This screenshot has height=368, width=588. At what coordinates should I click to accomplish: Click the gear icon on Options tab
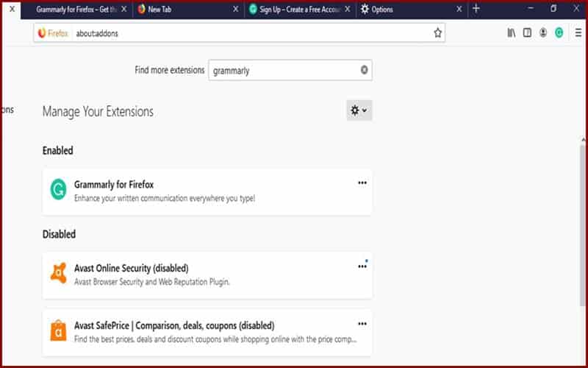pyautogui.click(x=365, y=9)
